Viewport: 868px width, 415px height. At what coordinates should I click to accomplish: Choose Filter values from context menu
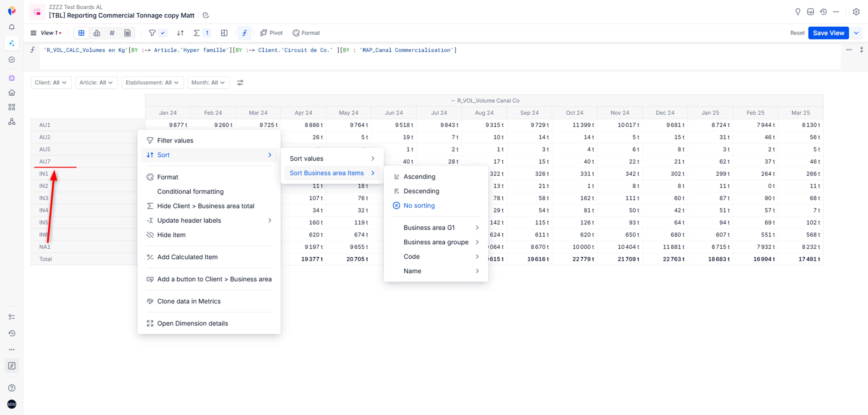coord(208,140)
